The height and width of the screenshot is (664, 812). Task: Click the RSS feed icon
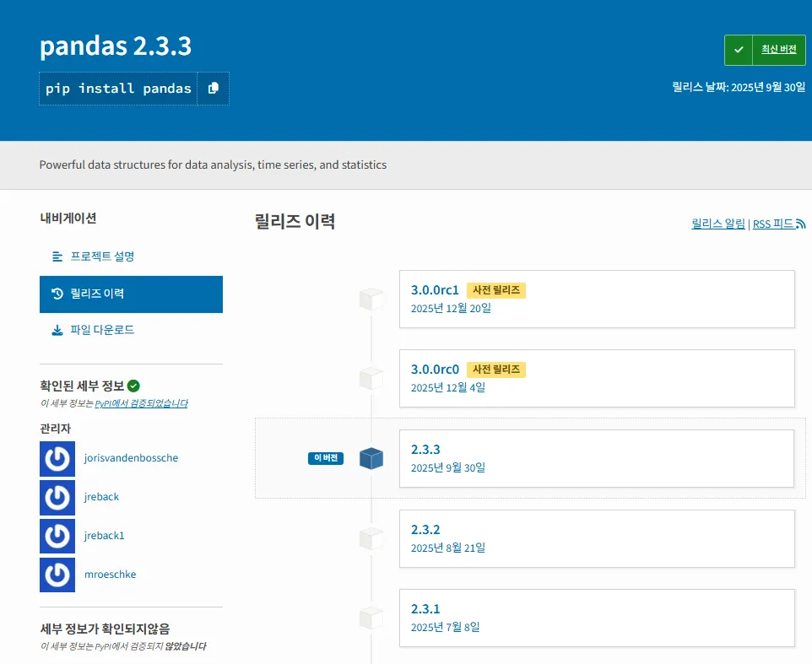(x=801, y=224)
